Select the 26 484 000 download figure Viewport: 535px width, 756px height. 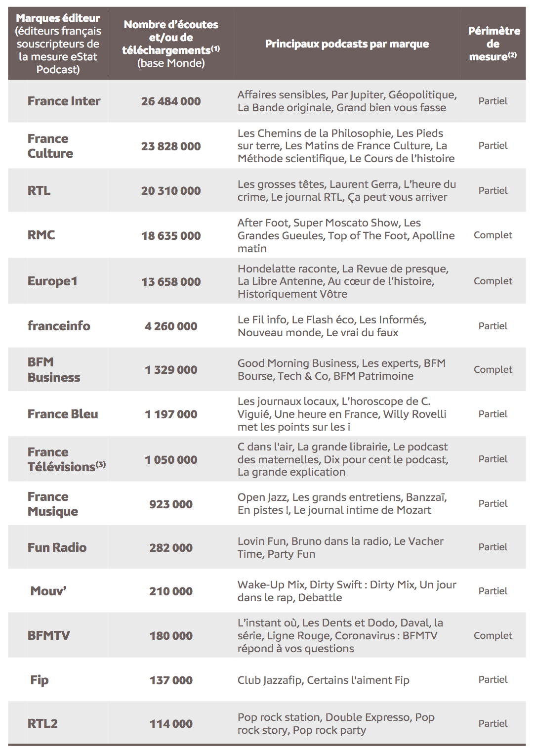pos(171,101)
